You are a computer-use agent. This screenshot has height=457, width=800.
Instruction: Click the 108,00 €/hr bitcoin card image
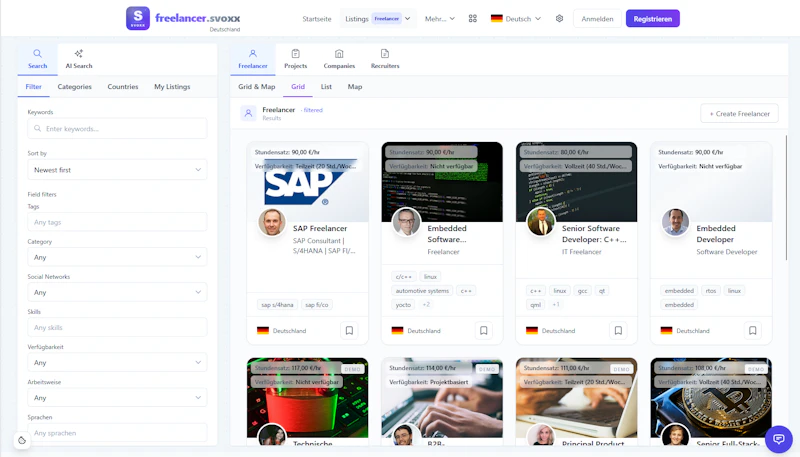[711, 398]
